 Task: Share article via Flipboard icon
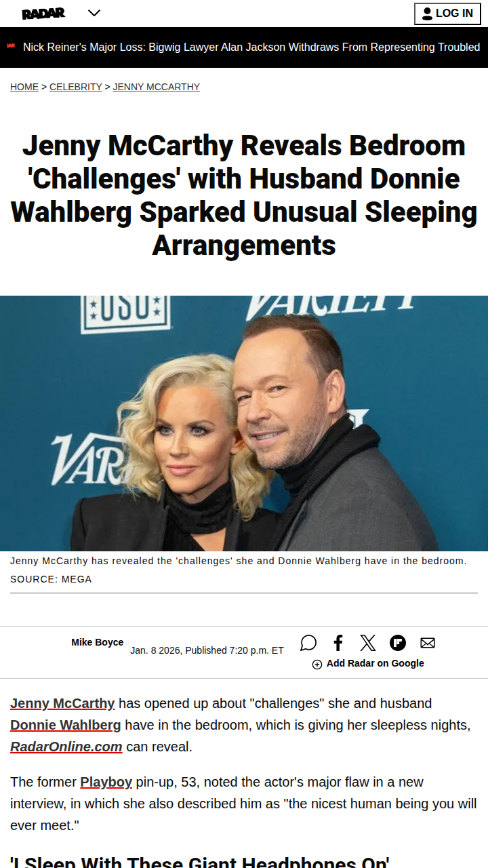point(398,643)
